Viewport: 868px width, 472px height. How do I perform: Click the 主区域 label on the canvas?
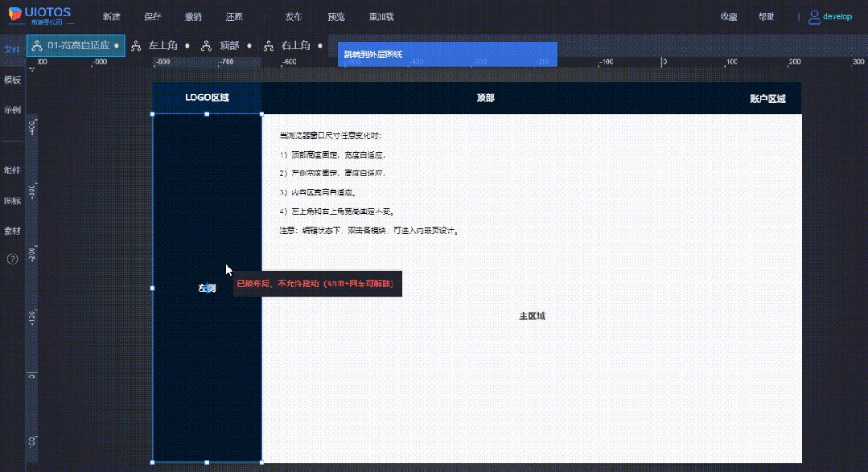point(532,315)
